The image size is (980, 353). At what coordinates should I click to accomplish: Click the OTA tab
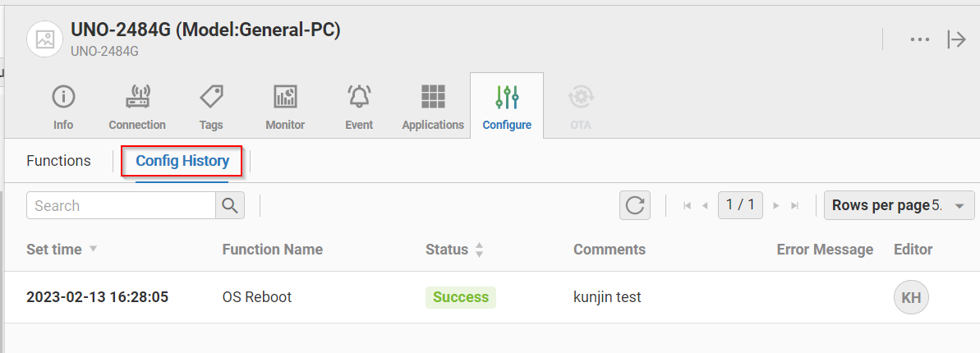pyautogui.click(x=581, y=106)
